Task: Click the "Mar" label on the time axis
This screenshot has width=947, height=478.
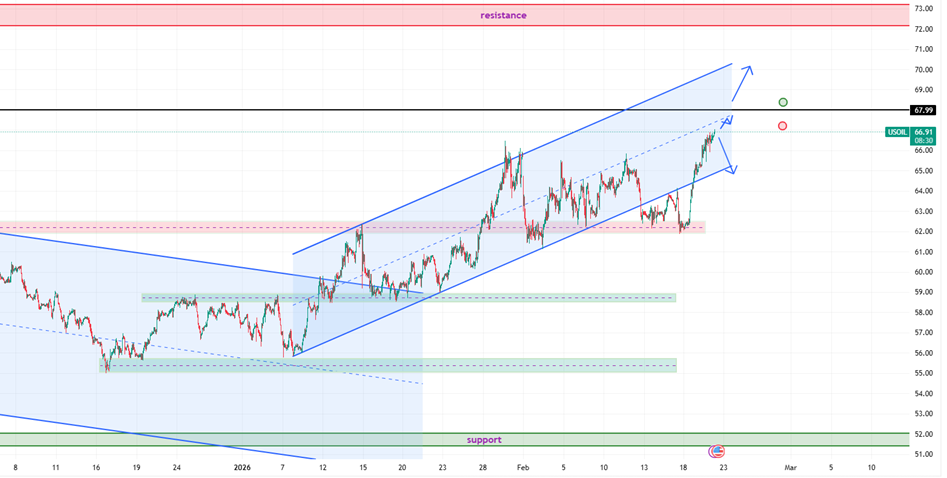Action: [x=790, y=467]
